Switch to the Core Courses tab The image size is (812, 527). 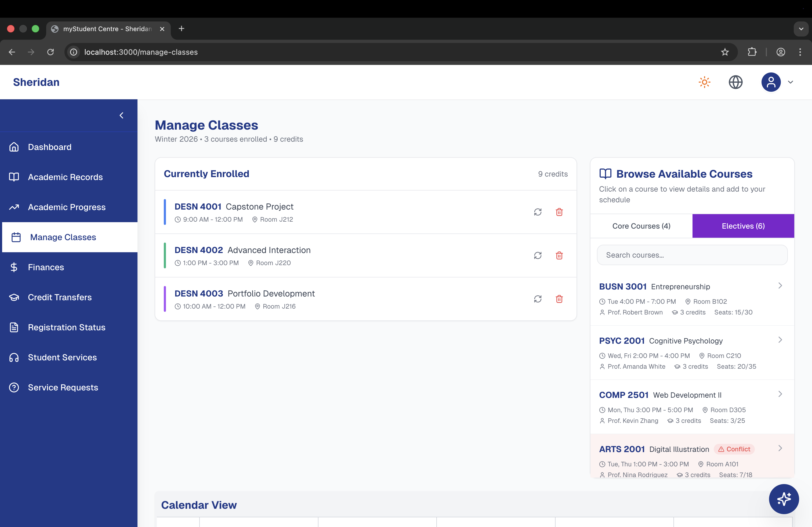click(x=641, y=226)
